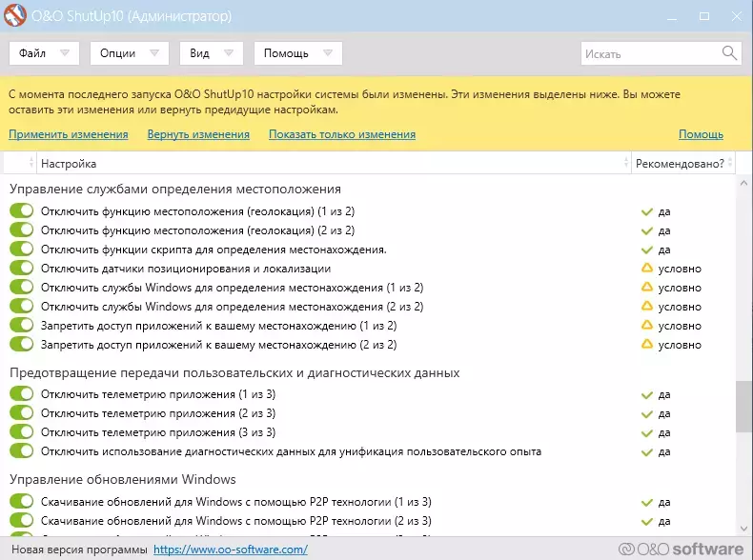Click the vertical scrollbar thumb
The width and height of the screenshot is (753, 560).
[x=743, y=407]
